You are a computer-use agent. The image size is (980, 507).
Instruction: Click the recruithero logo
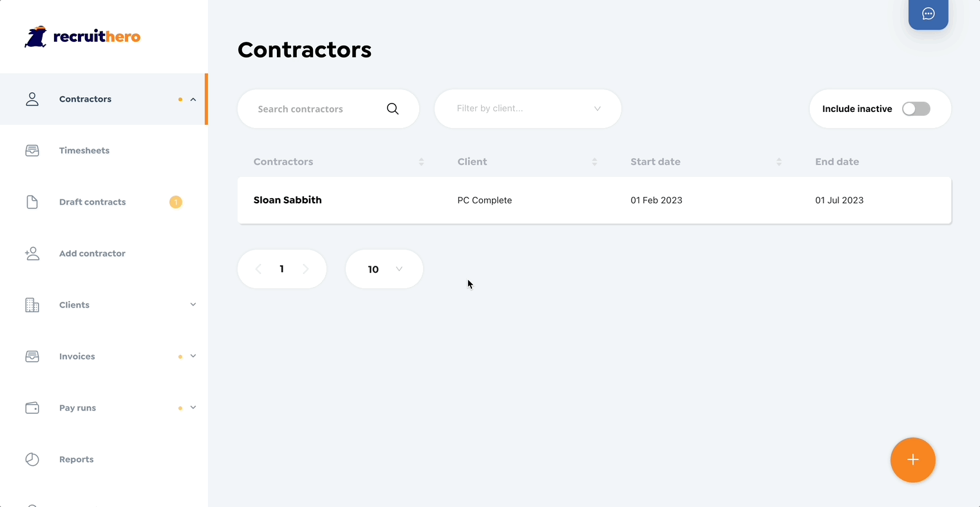(82, 37)
